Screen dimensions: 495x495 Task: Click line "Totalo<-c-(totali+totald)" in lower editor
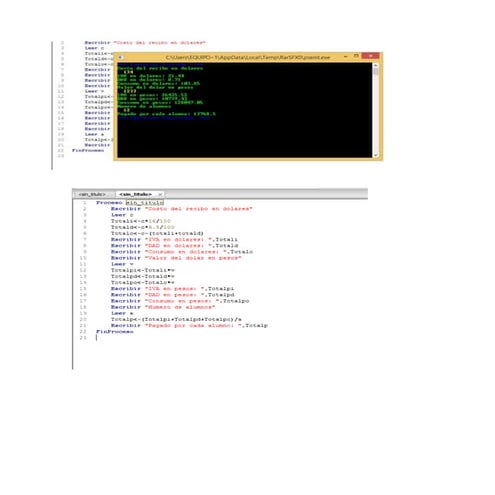tap(157, 233)
